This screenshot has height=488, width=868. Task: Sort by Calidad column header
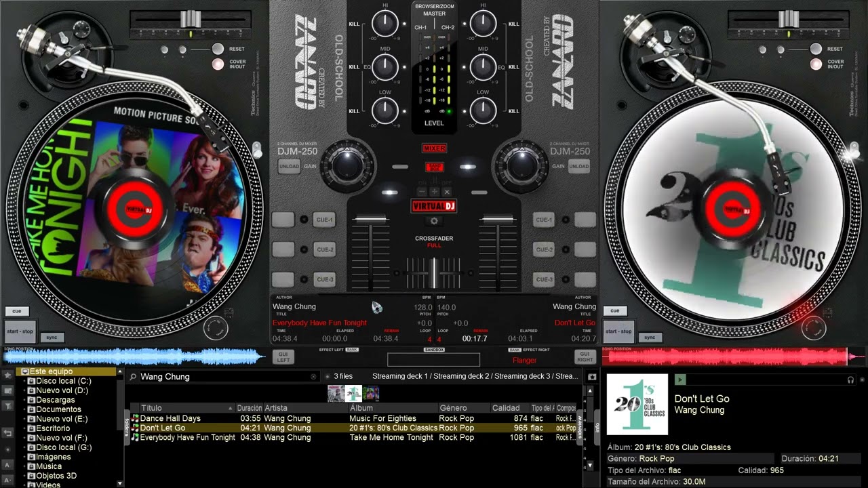pyautogui.click(x=509, y=408)
